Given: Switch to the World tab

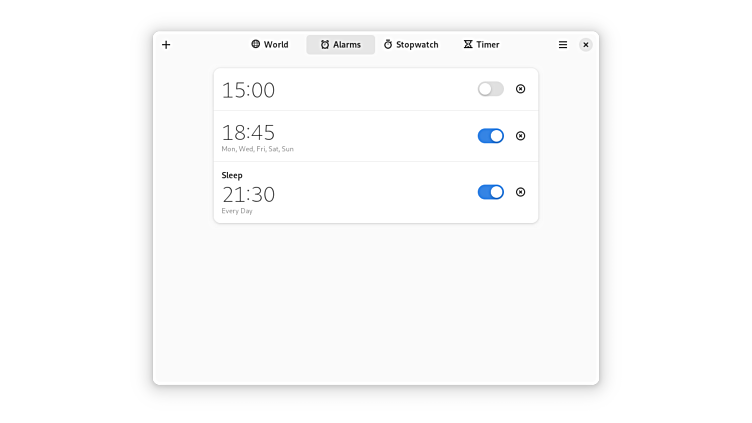Looking at the screenshot, I should pos(270,45).
